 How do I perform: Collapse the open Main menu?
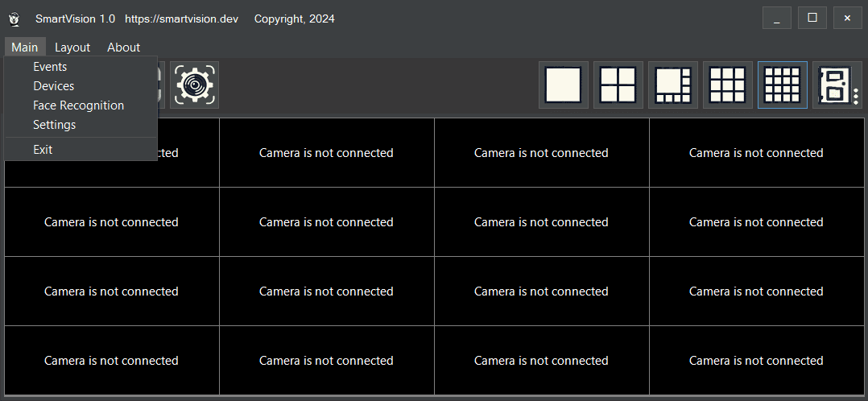(x=25, y=48)
